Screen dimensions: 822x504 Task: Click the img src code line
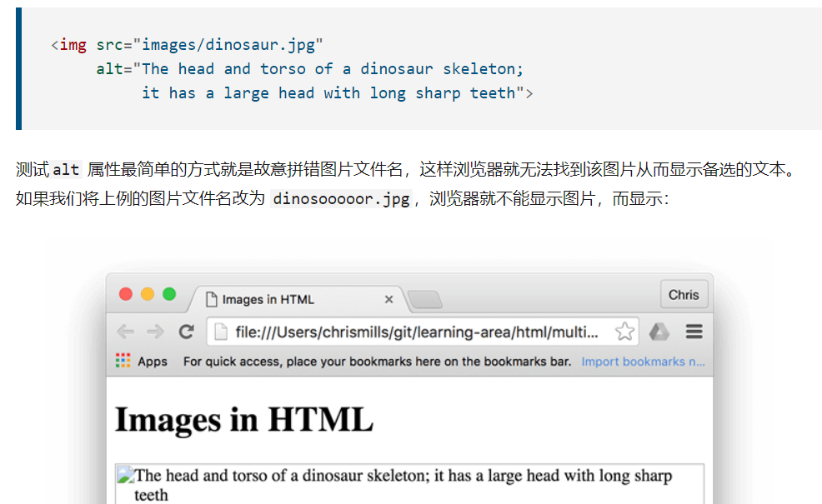coord(187,45)
